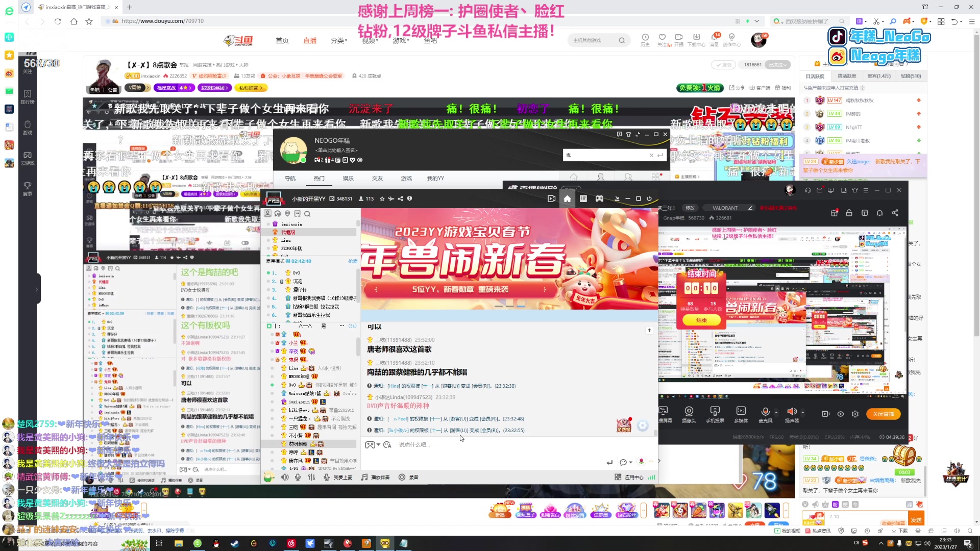Open the 交友 tab in NEOGO年糕 window

coord(377,179)
